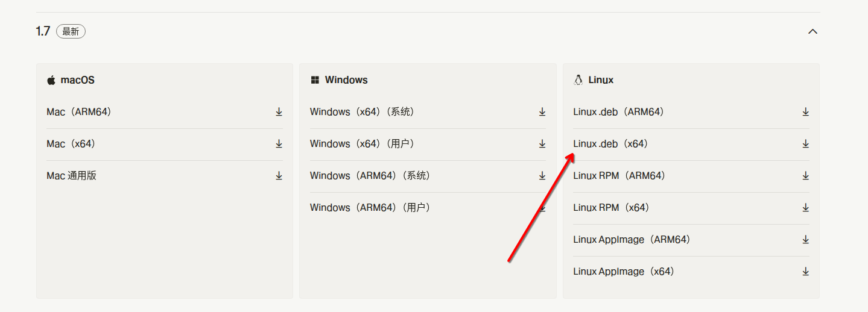This screenshot has width=868, height=312.
Task: Open the Windows (ARM64) (用户) link
Action: tap(370, 208)
